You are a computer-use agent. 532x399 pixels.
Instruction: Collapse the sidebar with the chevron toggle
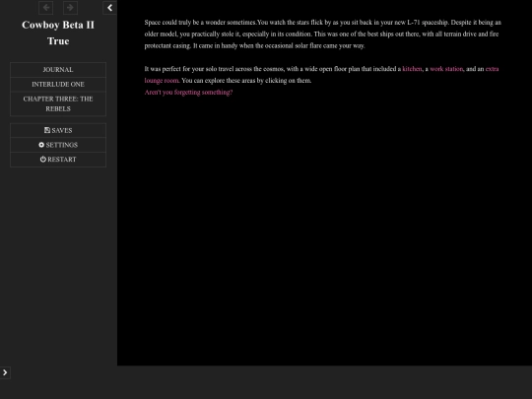(109, 8)
